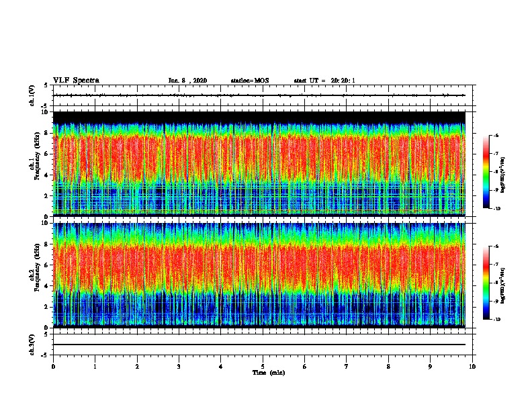This screenshot has height=411, width=532.
Task: Select the date text "Jan. 8 , 2020"
Action: coord(187,81)
